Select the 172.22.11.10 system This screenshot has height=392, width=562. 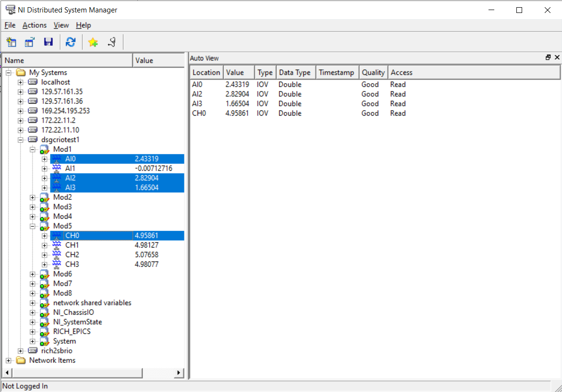pos(60,131)
